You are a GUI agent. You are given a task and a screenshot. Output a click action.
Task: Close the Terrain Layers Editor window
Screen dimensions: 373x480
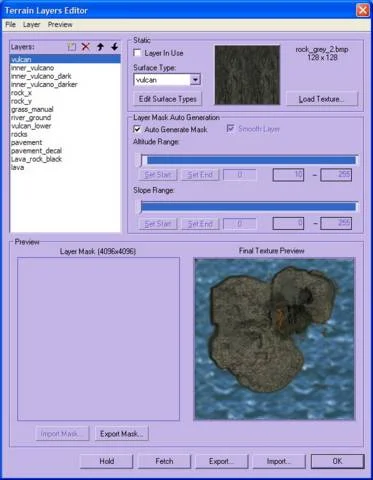tap(363, 10)
